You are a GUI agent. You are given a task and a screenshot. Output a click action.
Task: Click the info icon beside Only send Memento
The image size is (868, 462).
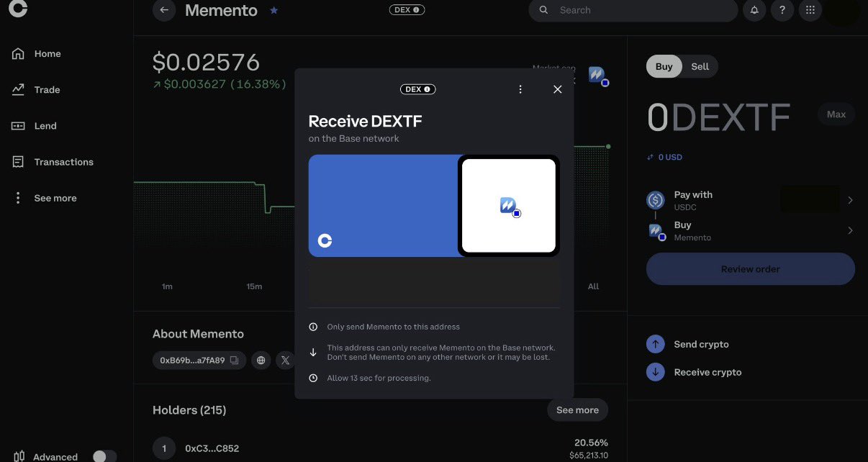tap(313, 327)
